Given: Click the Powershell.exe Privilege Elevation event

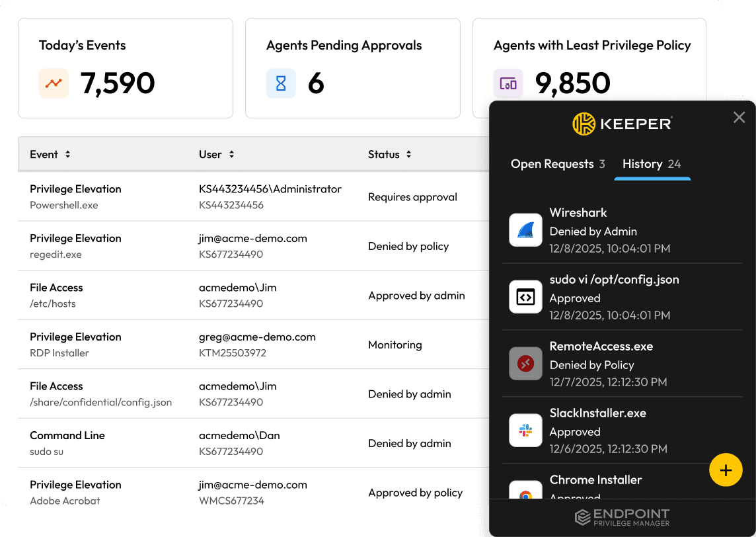Looking at the screenshot, I should 75,196.
